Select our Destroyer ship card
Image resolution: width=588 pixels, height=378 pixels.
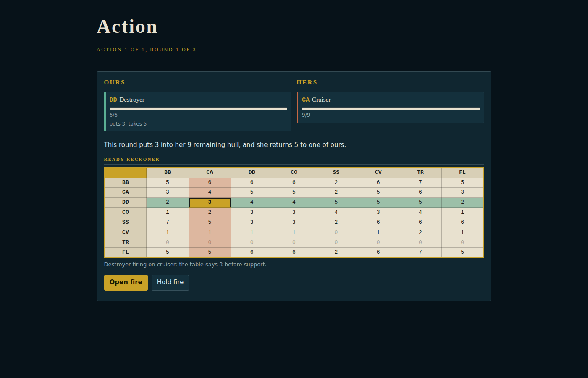pyautogui.click(x=197, y=111)
